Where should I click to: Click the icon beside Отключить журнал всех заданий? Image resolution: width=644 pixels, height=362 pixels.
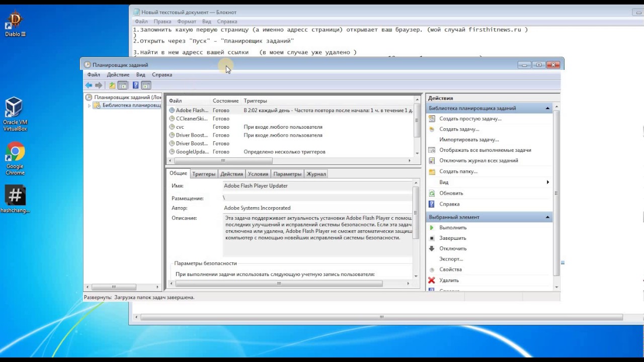tap(432, 160)
